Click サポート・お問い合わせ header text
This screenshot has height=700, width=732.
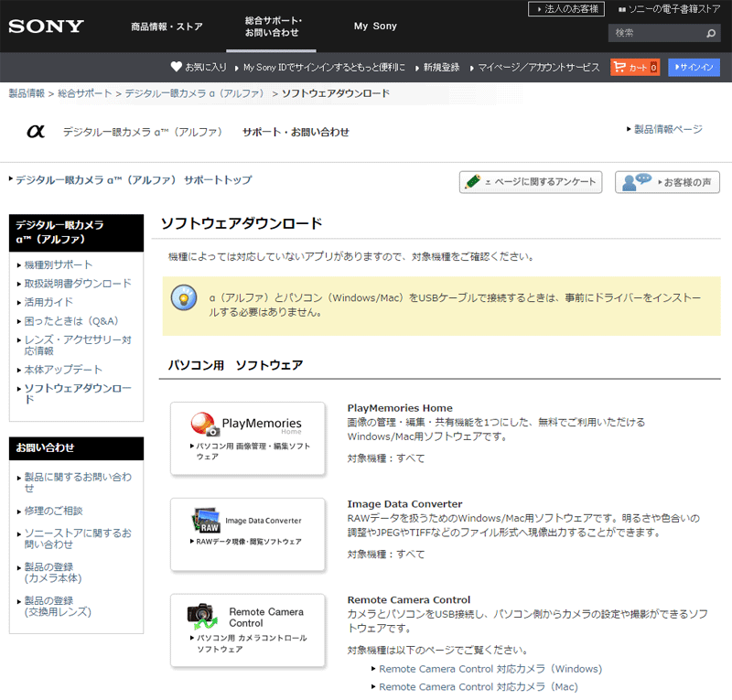296,132
